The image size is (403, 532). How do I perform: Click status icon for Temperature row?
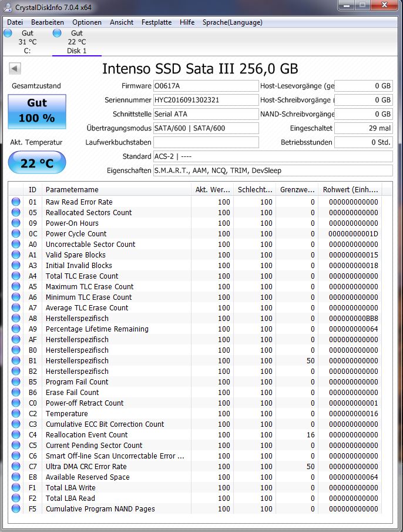point(16,414)
